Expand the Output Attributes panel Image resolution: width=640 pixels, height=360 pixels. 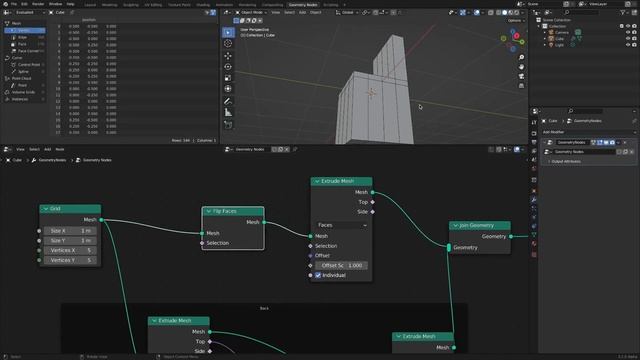click(x=565, y=162)
